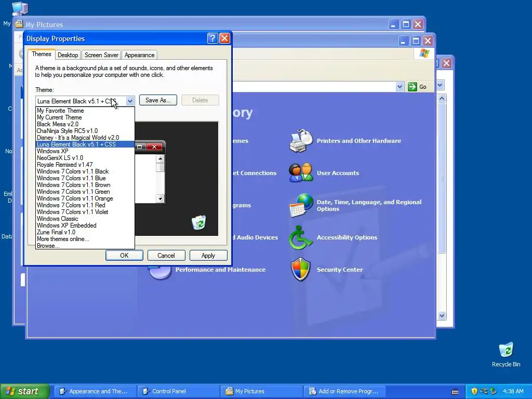Open the Start menu
This screenshot has height=399, width=532.
(25, 391)
